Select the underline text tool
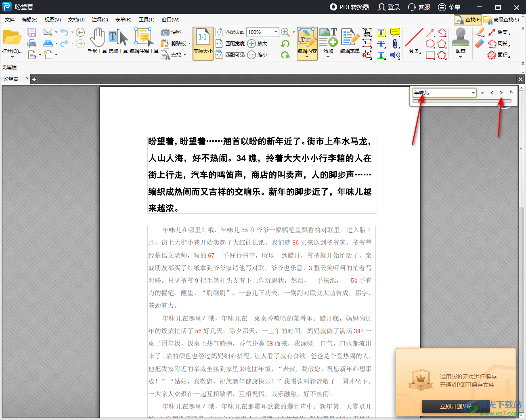Viewport: 526px width, 420px height. click(x=381, y=55)
